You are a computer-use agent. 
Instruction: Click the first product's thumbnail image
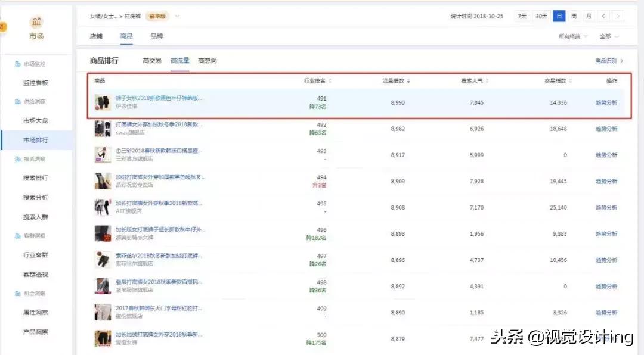pyautogui.click(x=101, y=102)
